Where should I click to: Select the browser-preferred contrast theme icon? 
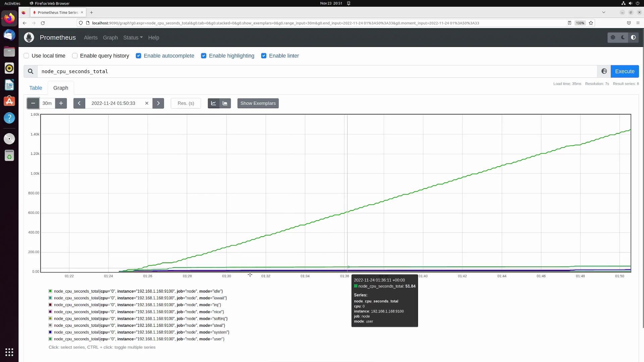(x=633, y=38)
